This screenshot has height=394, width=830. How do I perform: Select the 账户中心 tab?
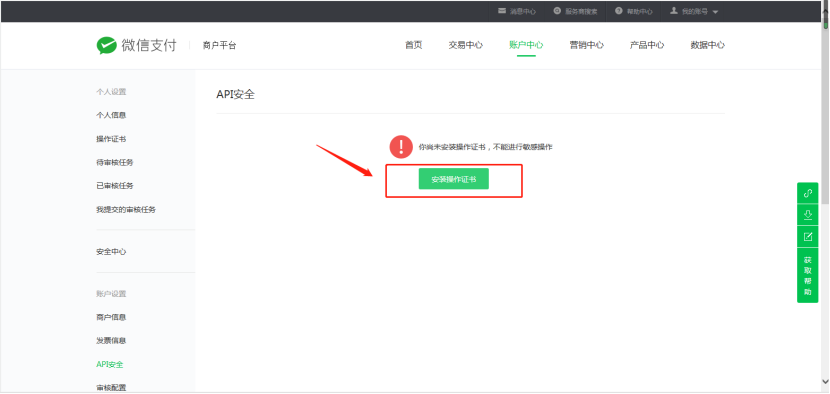526,45
